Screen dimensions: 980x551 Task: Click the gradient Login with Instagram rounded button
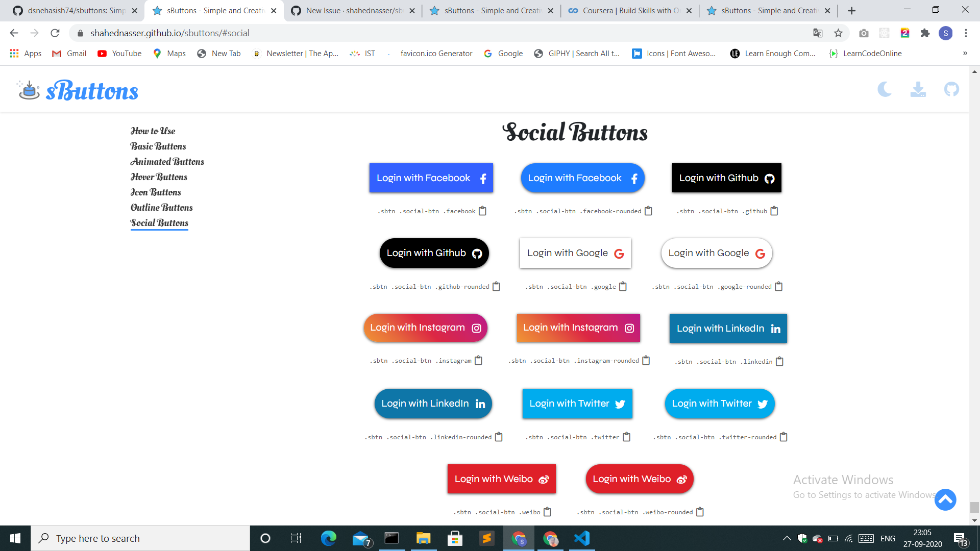tap(425, 328)
